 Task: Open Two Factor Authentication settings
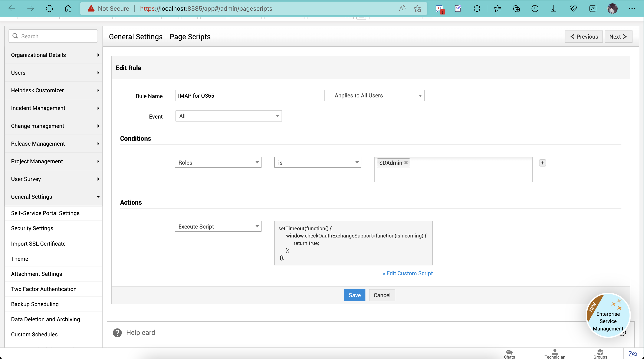44,289
